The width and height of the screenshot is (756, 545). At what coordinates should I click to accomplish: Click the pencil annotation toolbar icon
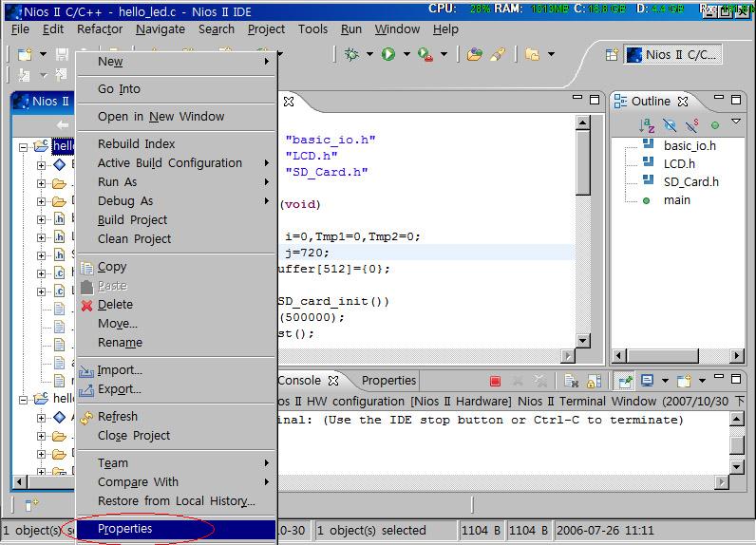pyautogui.click(x=498, y=54)
